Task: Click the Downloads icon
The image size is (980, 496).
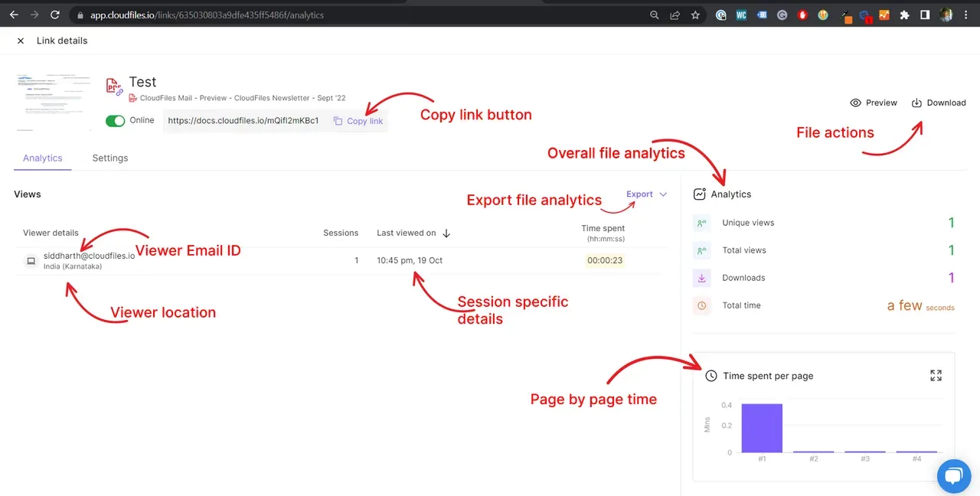Action: [x=701, y=278]
